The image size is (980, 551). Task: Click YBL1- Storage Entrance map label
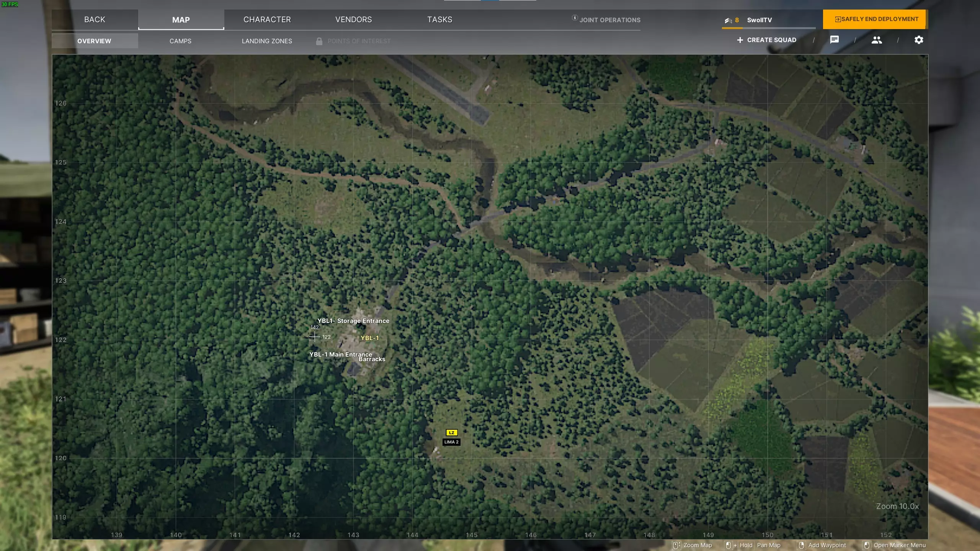pos(353,321)
